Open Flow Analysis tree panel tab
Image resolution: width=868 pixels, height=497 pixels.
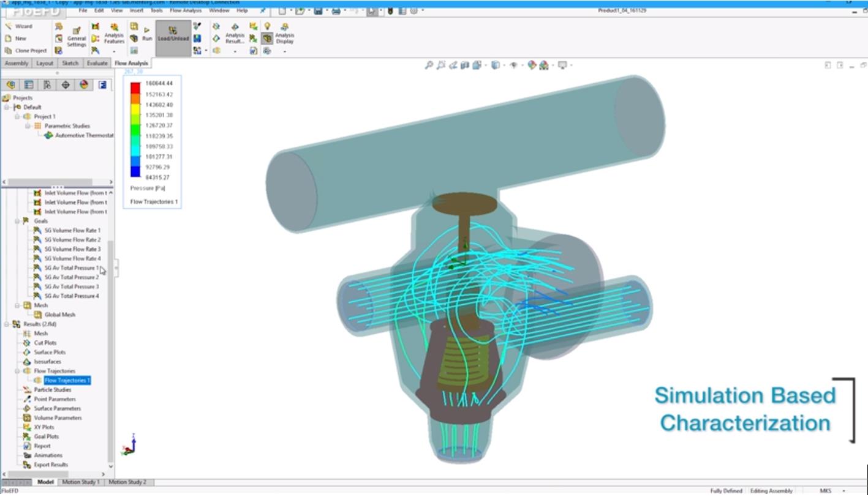click(x=102, y=84)
